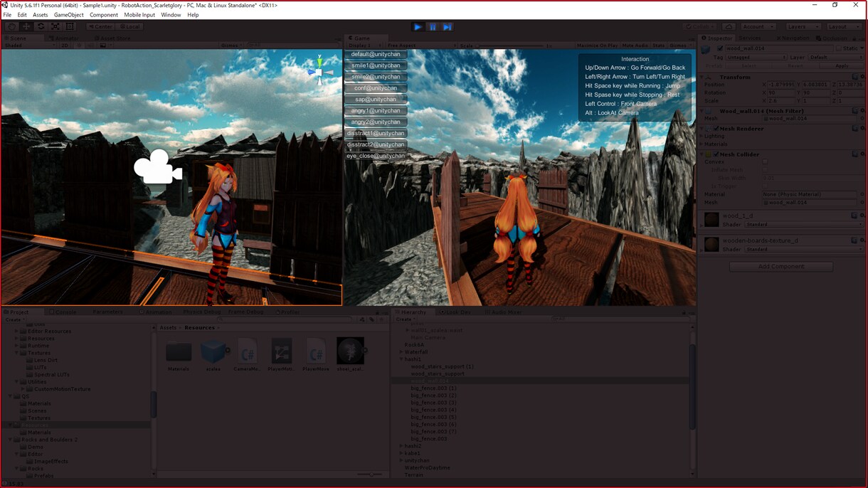The width and height of the screenshot is (868, 488).
Task: Click the camera gizmo in Scene view
Action: coord(158,166)
